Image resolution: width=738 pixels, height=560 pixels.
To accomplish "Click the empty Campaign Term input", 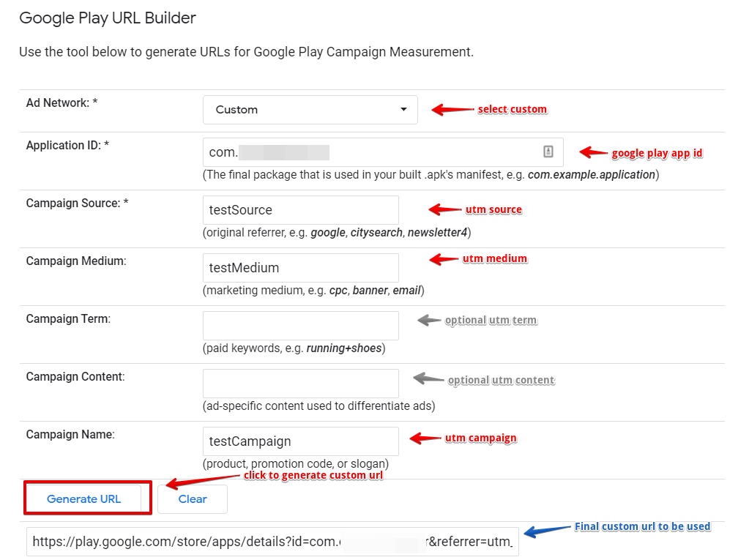I will [300, 326].
